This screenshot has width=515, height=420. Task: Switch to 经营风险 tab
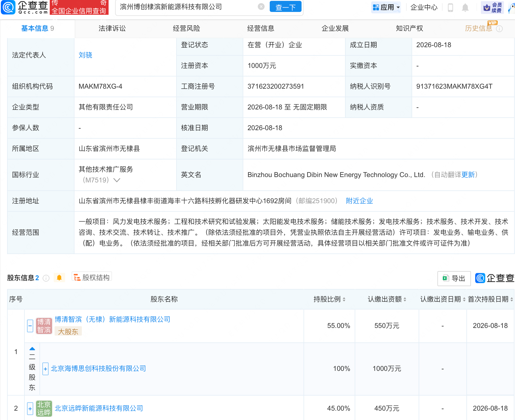(186, 28)
